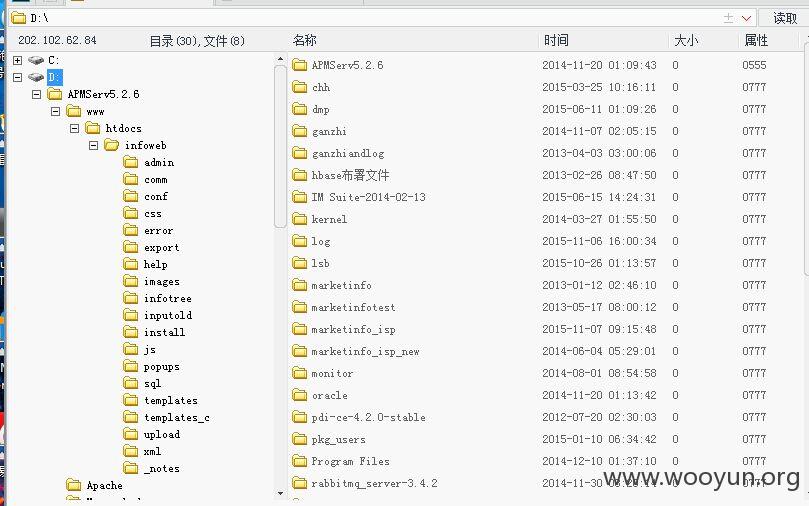
Task: Click the marketinfo folder icon in list
Action: click(299, 285)
